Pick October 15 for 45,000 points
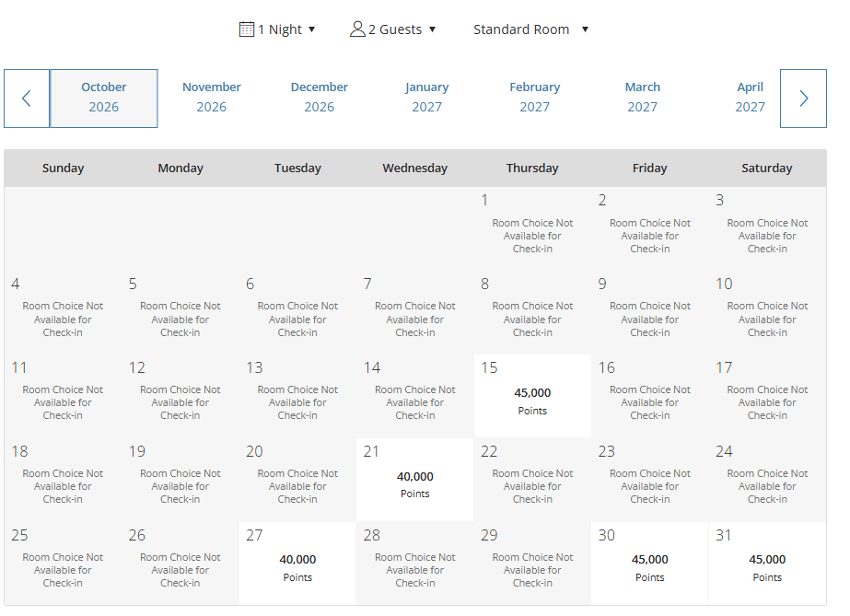Image resolution: width=850 pixels, height=616 pixels. coord(532,396)
